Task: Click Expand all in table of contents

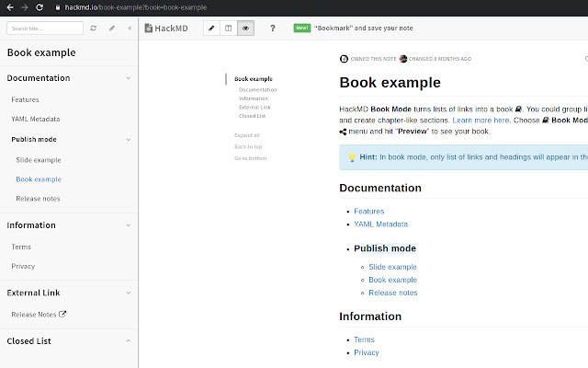Action: (247, 135)
